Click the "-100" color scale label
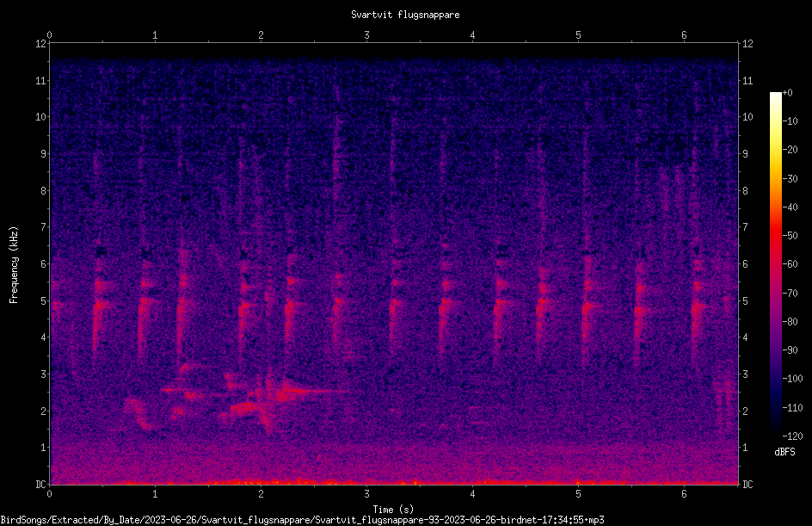 coord(792,379)
